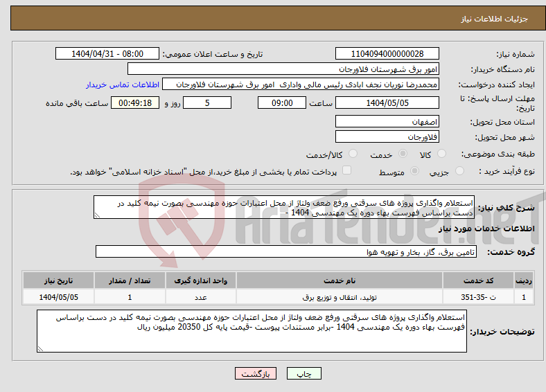Click the ساعت باقی مانده label
Viewport: 546px width, 392px height.
coord(77,103)
